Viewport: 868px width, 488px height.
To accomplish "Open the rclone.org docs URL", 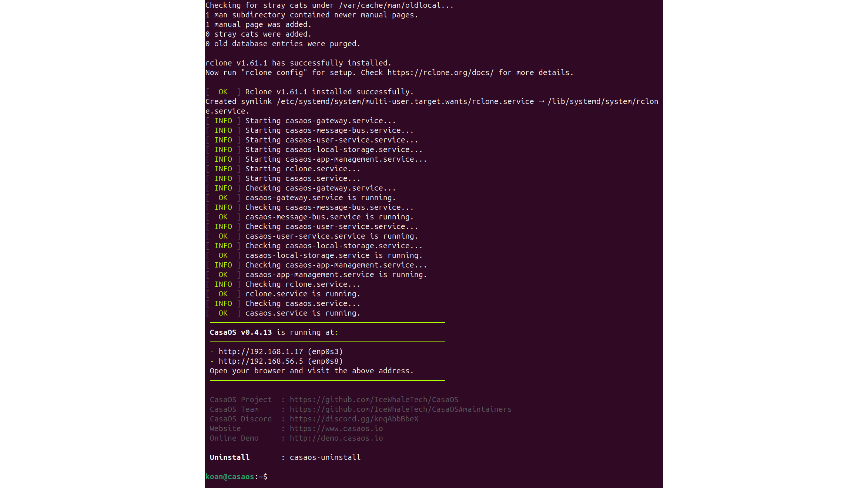I will (x=440, y=73).
